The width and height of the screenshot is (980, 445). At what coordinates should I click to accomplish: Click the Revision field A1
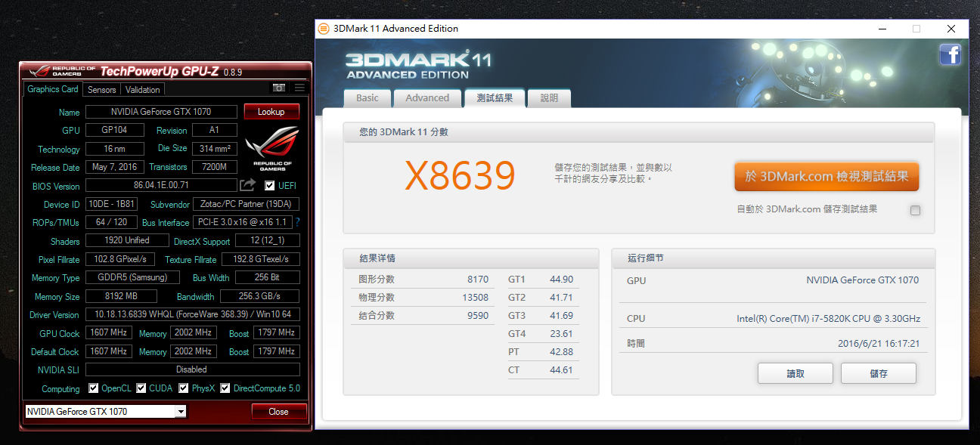(x=215, y=130)
